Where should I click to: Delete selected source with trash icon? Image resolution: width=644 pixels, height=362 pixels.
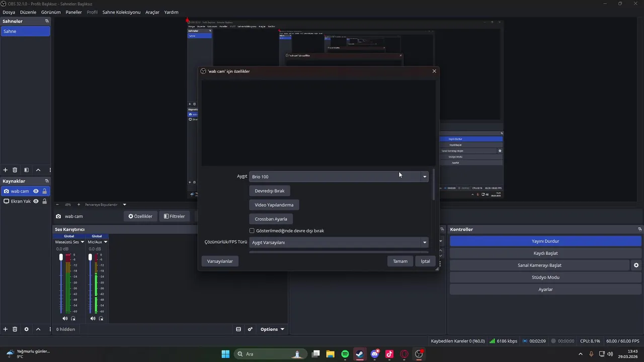[15, 329]
